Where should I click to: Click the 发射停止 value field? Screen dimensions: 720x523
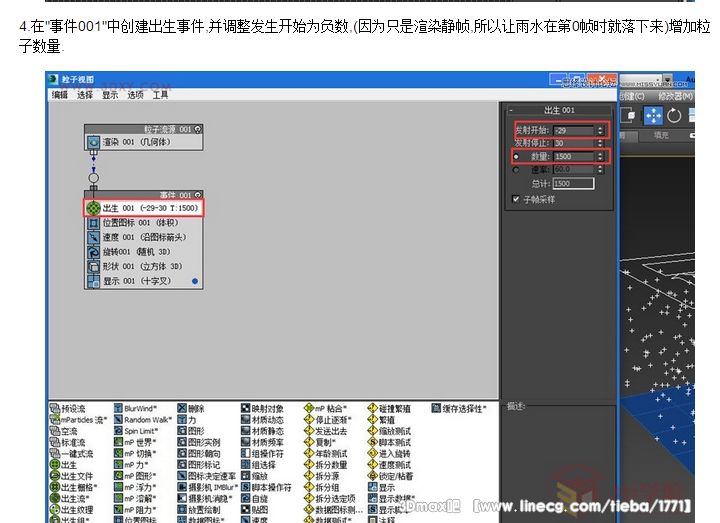(x=574, y=143)
